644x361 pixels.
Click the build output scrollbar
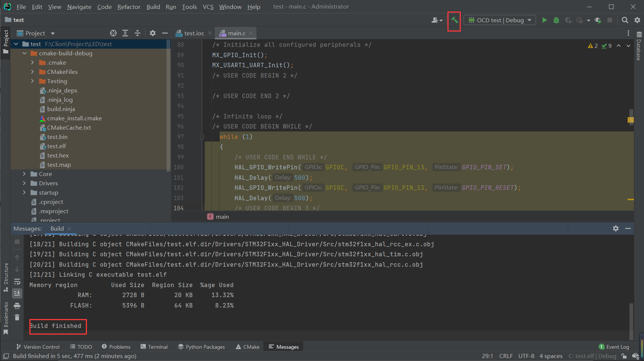(631, 322)
